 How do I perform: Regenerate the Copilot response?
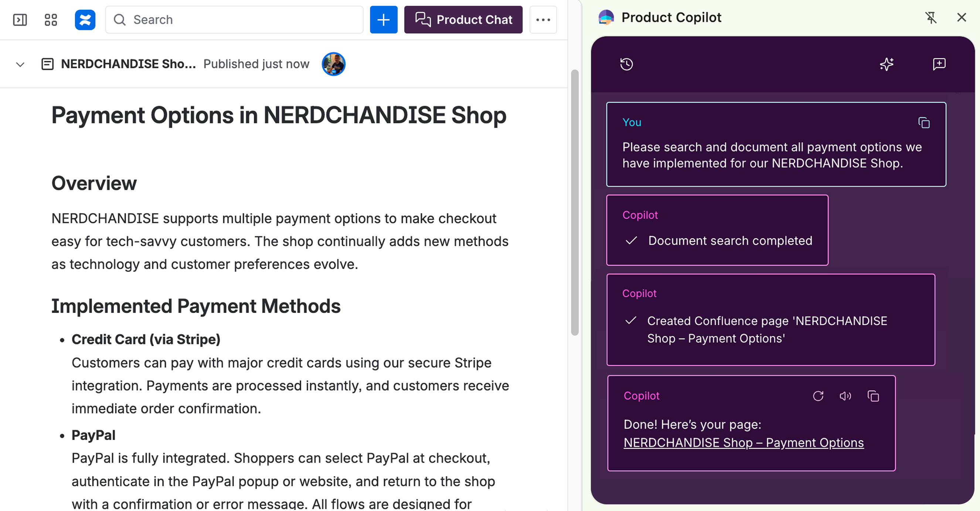pyautogui.click(x=818, y=396)
